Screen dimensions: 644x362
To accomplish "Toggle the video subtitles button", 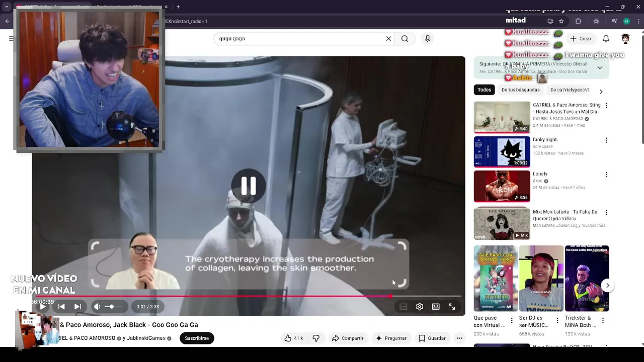I will click(x=404, y=307).
